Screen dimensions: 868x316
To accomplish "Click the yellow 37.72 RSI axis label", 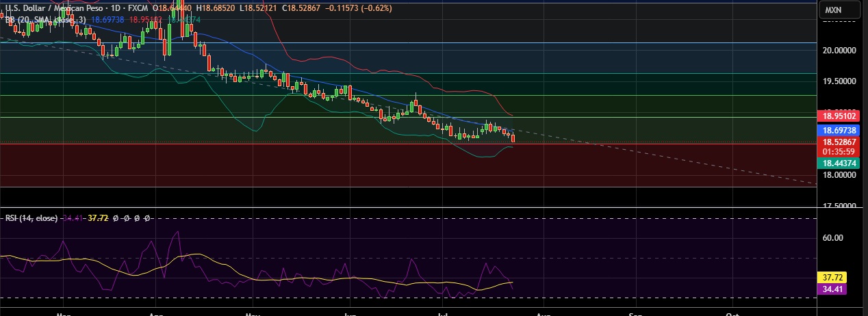I will tap(833, 278).
